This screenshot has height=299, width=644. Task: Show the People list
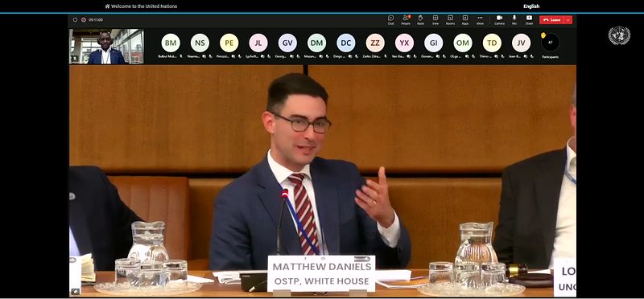[406, 19]
